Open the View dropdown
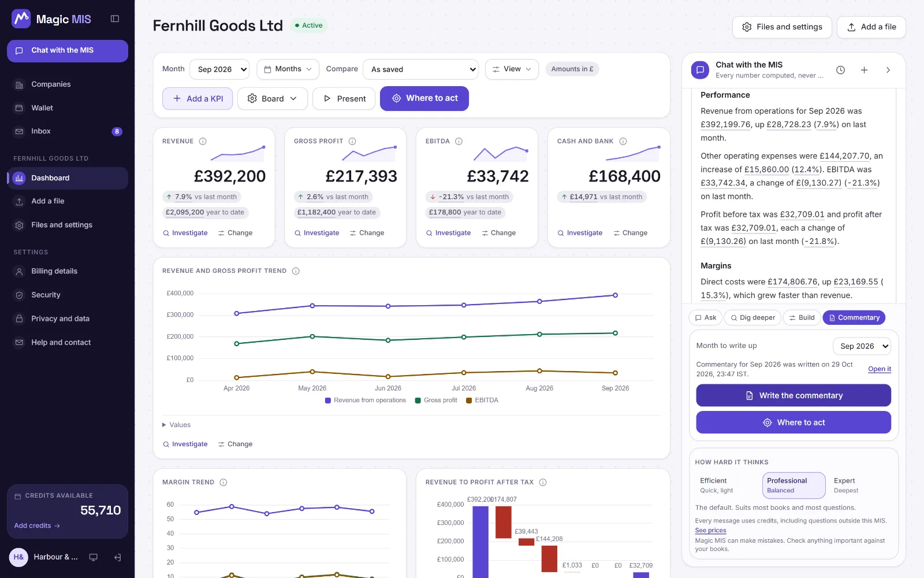924x578 pixels. click(x=512, y=69)
